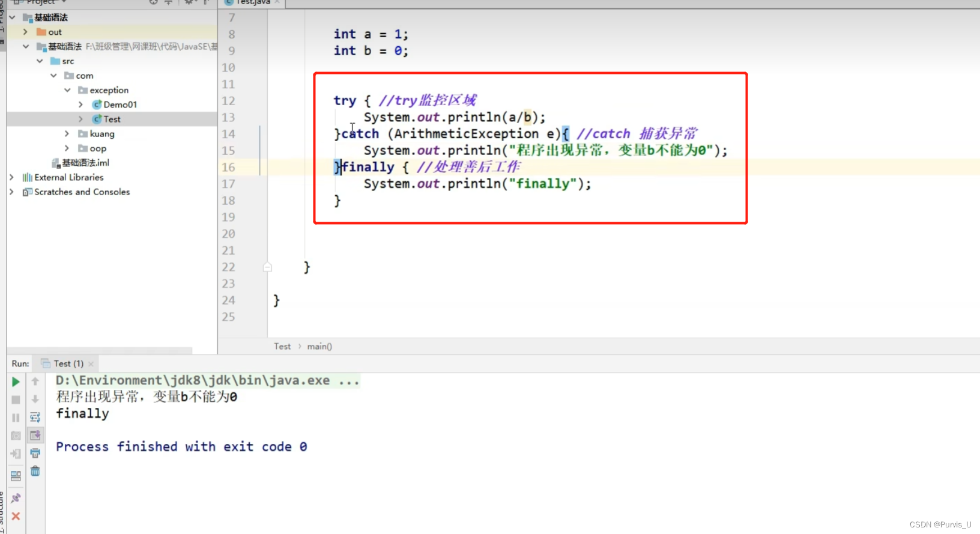980x534 pixels.
Task: Click 'System.out.println("finally");' line
Action: pyautogui.click(x=477, y=184)
